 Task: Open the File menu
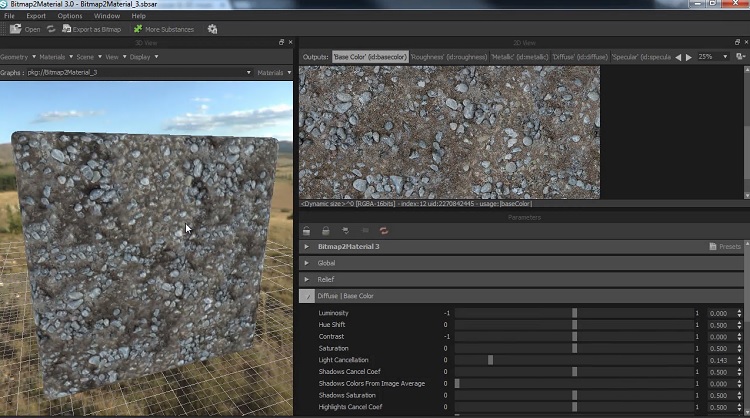(x=9, y=16)
